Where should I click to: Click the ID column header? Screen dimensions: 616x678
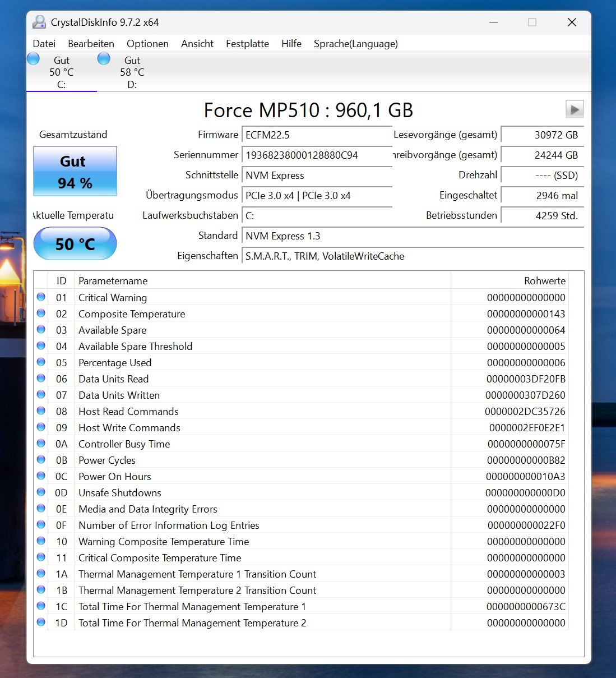[x=61, y=280]
